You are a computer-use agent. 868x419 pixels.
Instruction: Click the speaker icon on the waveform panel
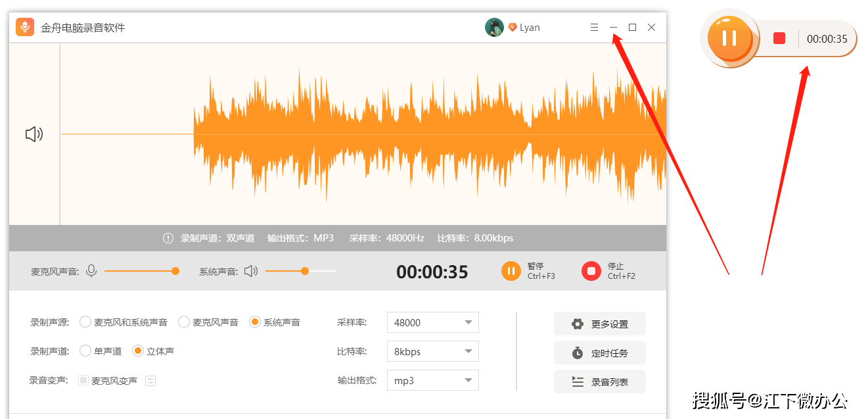(33, 134)
